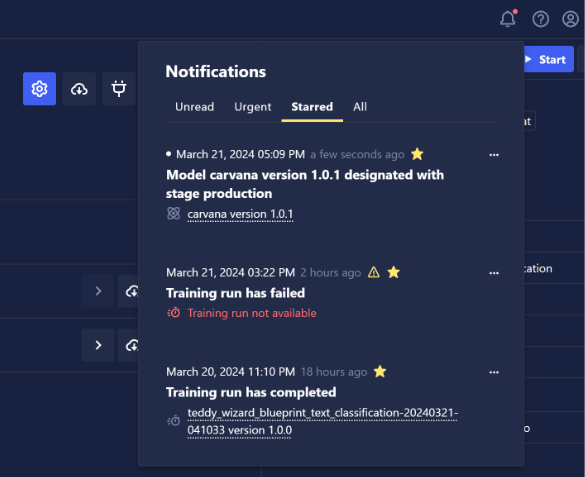The height and width of the screenshot is (477, 585).
Task: Click the lower row cloud download icon behind panel
Action: point(129,345)
